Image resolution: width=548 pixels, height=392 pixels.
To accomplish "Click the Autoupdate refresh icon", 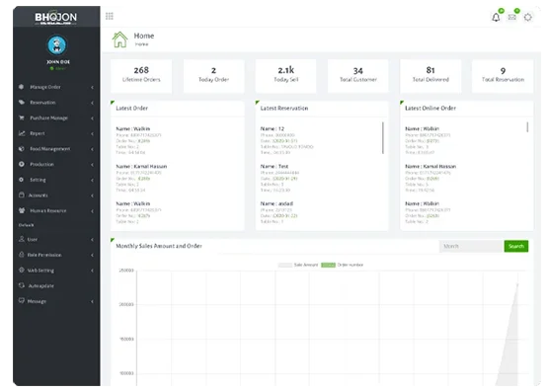I will point(22,285).
